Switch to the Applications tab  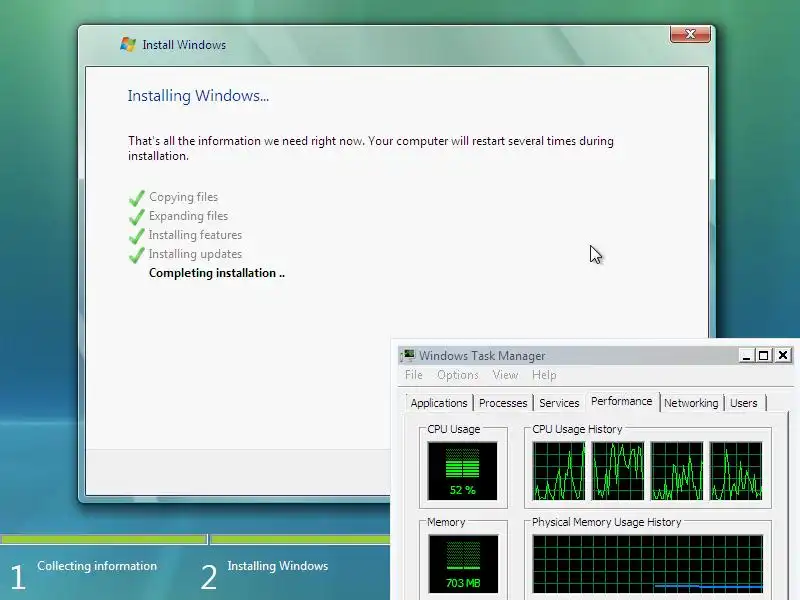tap(439, 403)
